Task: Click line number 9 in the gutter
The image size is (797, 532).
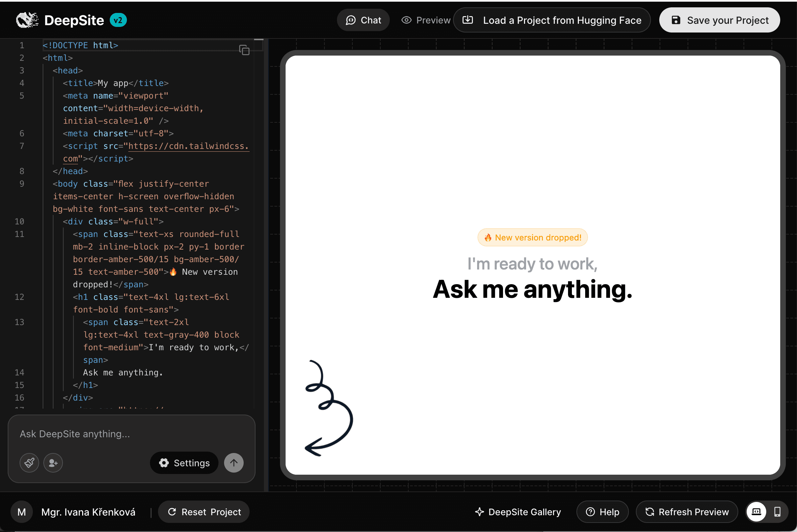Action: pyautogui.click(x=22, y=184)
